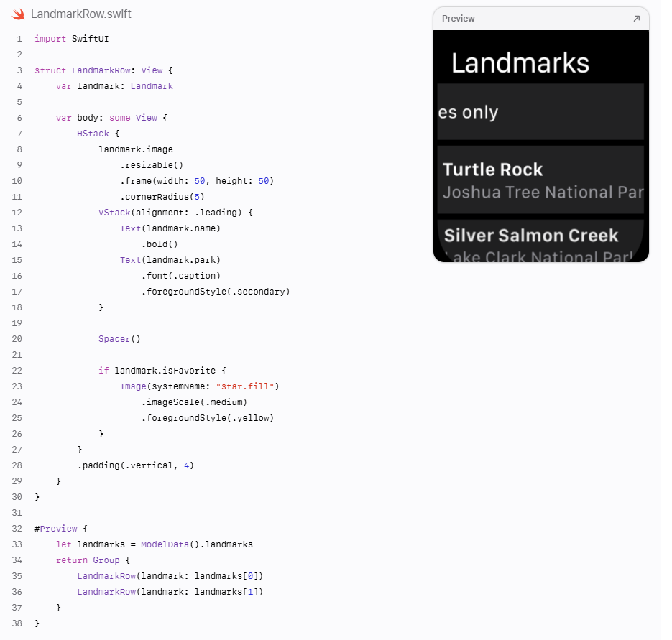The width and height of the screenshot is (672, 640).
Task: Click the Swift logo icon beside LandmarkRow.swift
Action: coord(19,14)
